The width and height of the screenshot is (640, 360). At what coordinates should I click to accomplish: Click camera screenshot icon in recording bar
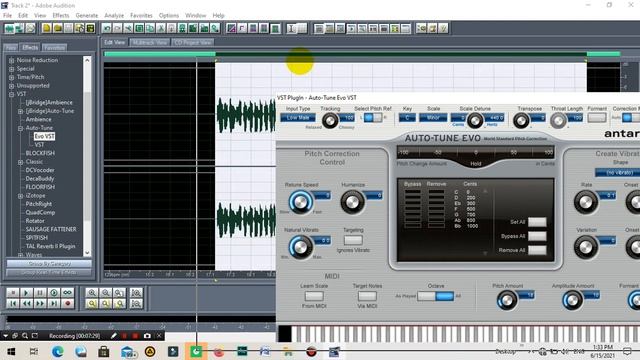pyautogui.click(x=147, y=336)
